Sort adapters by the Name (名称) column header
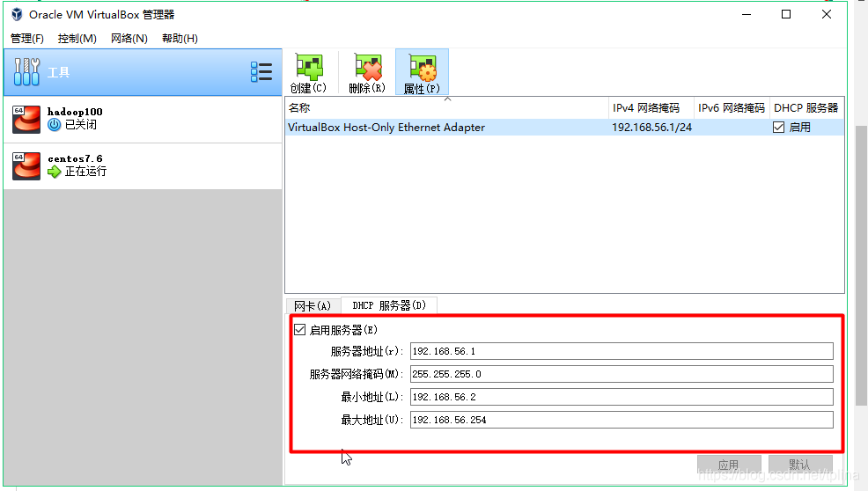The width and height of the screenshot is (868, 491). tap(446, 108)
